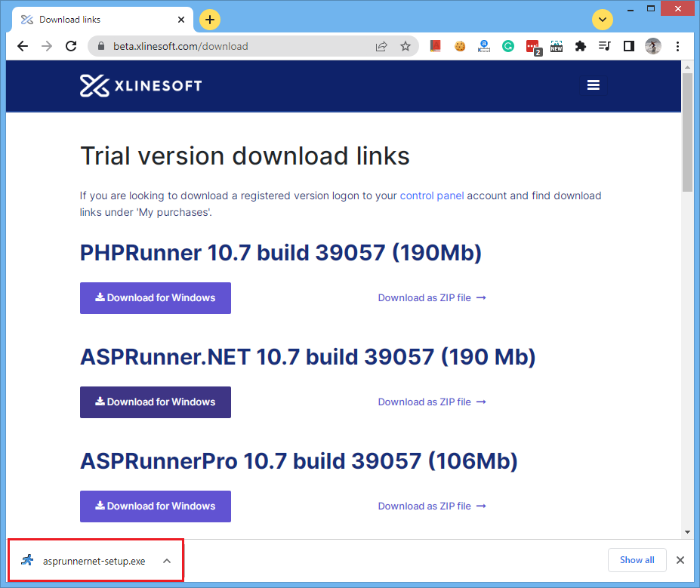Select the Download links tab
This screenshot has height=588, width=700.
click(x=103, y=20)
